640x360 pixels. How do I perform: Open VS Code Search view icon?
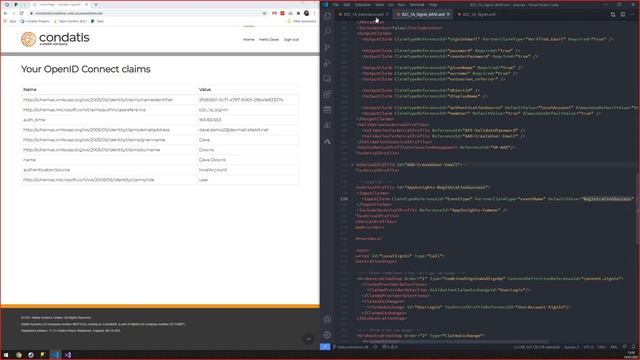(x=327, y=31)
